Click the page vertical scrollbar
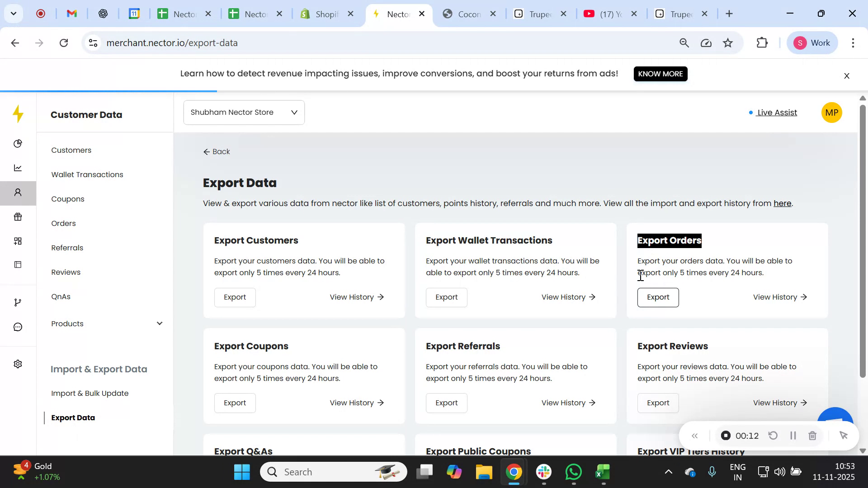 (862, 239)
